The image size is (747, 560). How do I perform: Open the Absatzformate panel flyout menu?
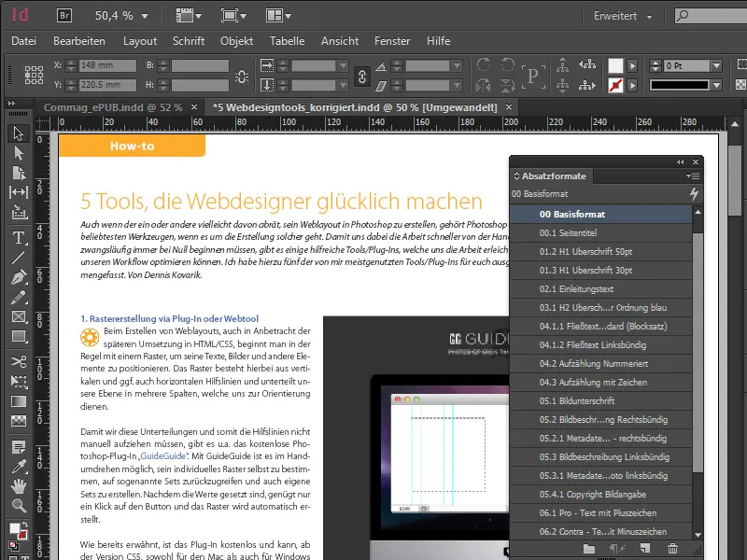[693, 175]
